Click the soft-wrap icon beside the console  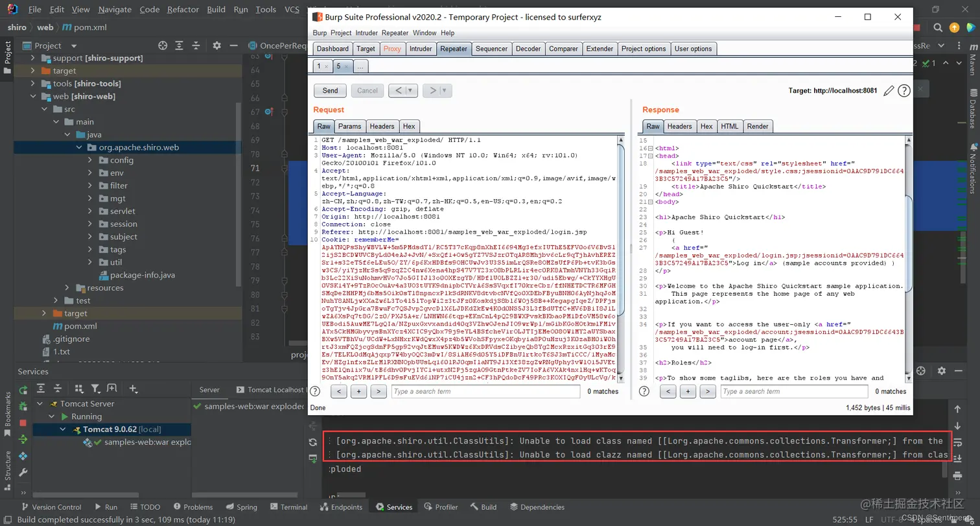point(958,442)
